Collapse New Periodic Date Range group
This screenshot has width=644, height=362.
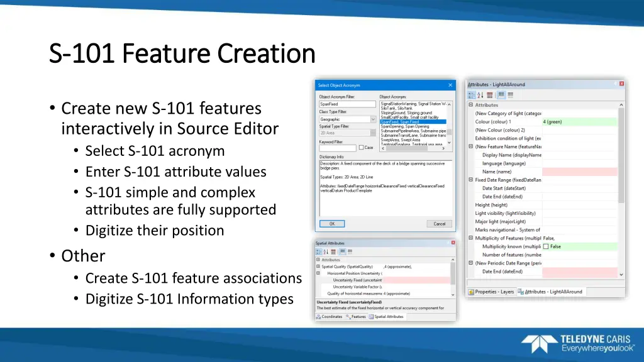(471, 263)
